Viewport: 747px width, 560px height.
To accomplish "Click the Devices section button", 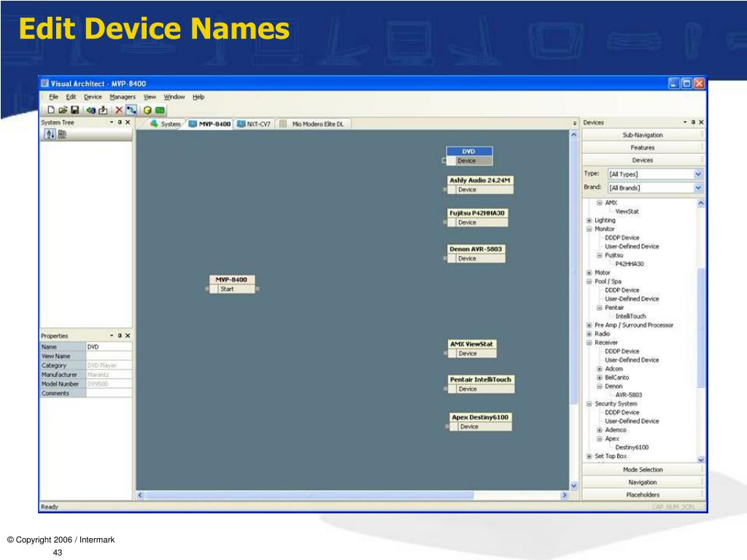I will click(643, 160).
